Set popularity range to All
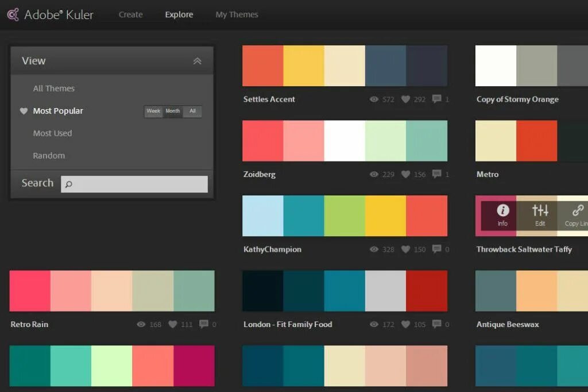Image resolution: width=588 pixels, height=392 pixels. tap(192, 111)
